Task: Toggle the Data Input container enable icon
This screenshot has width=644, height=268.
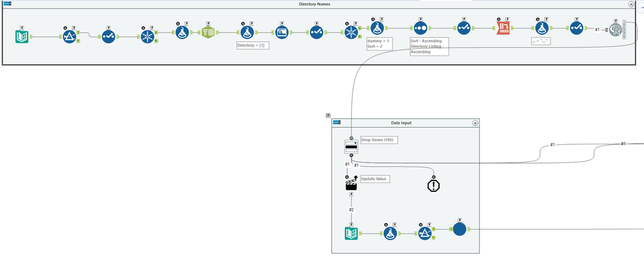Action: coord(337,122)
